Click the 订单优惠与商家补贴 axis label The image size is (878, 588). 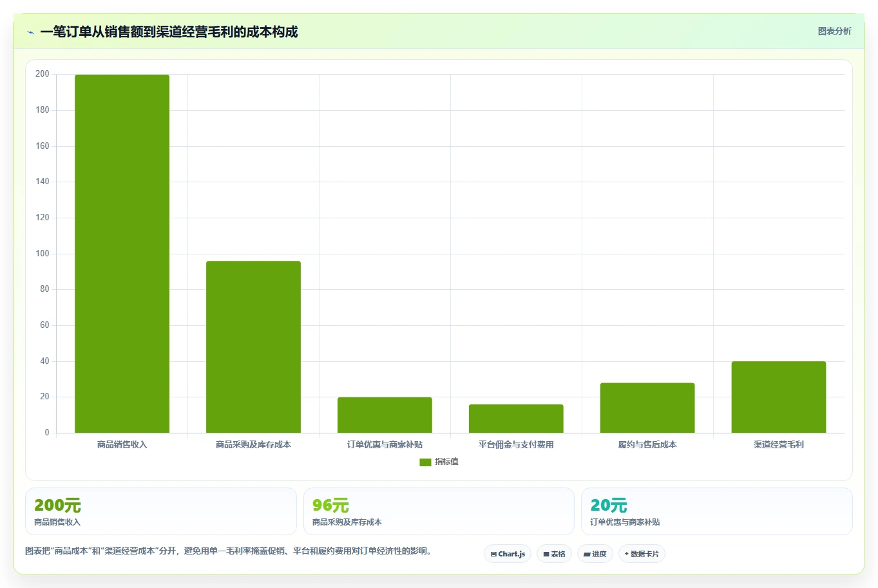(x=385, y=444)
